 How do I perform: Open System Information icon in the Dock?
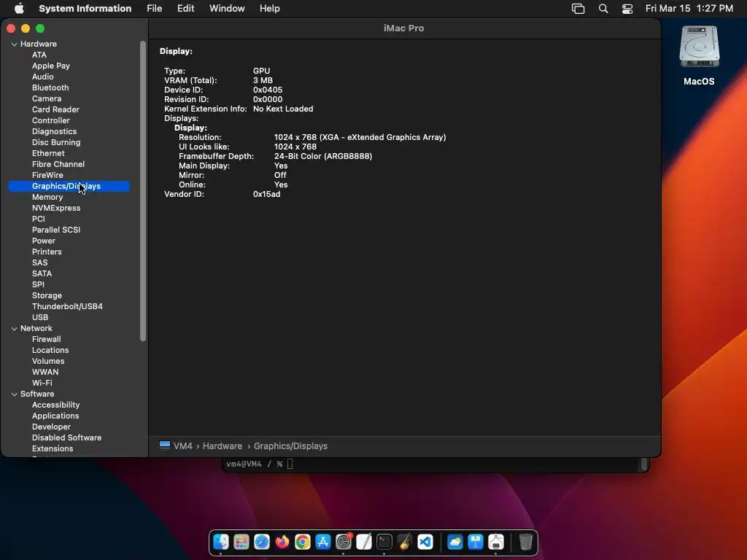(x=496, y=542)
